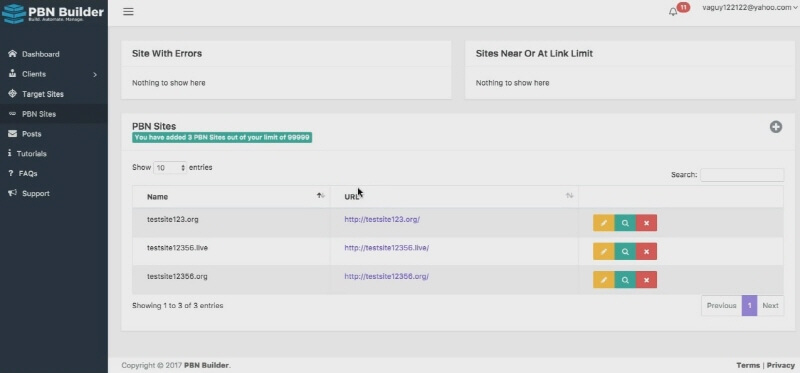View testsite12356.live with the green magnifier icon
The height and width of the screenshot is (373, 800).
[625, 252]
